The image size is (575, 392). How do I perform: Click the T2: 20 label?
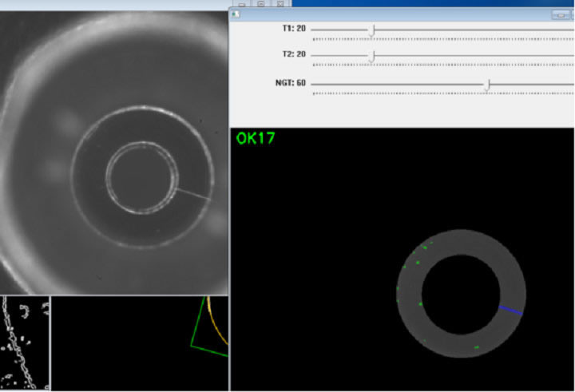click(294, 55)
